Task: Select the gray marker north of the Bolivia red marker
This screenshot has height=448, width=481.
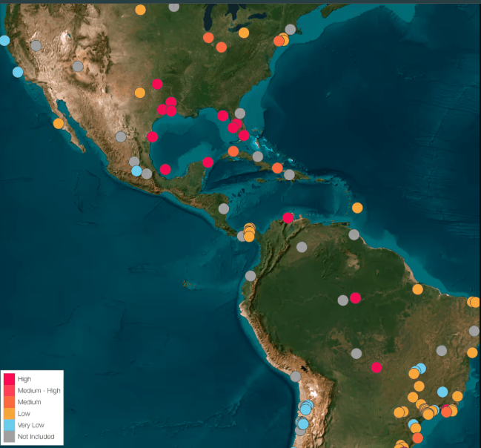Action: pos(356,354)
